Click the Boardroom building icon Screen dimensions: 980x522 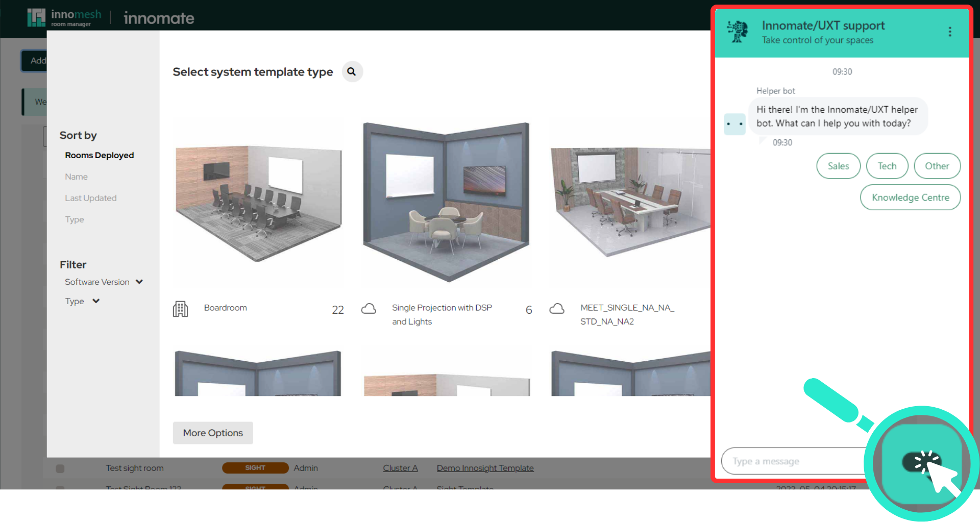(x=180, y=309)
